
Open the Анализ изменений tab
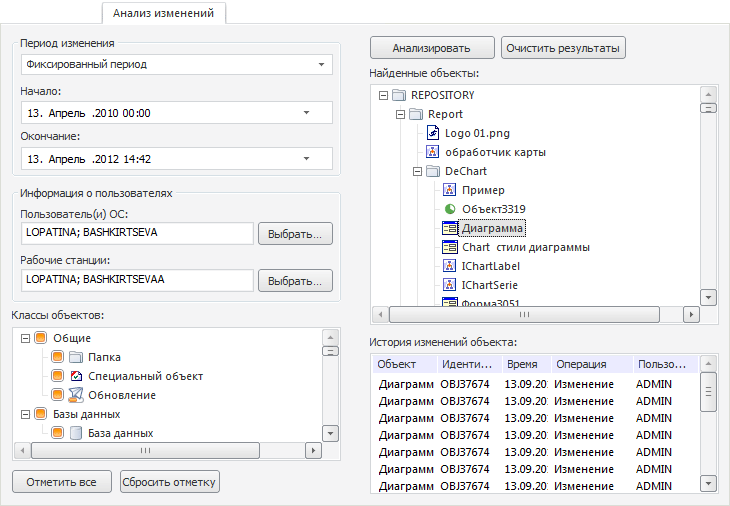165,13
